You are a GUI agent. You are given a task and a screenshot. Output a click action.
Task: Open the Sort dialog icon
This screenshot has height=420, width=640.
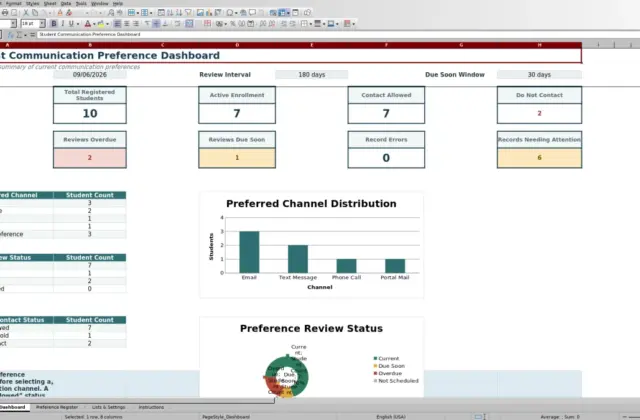tap(162, 13)
